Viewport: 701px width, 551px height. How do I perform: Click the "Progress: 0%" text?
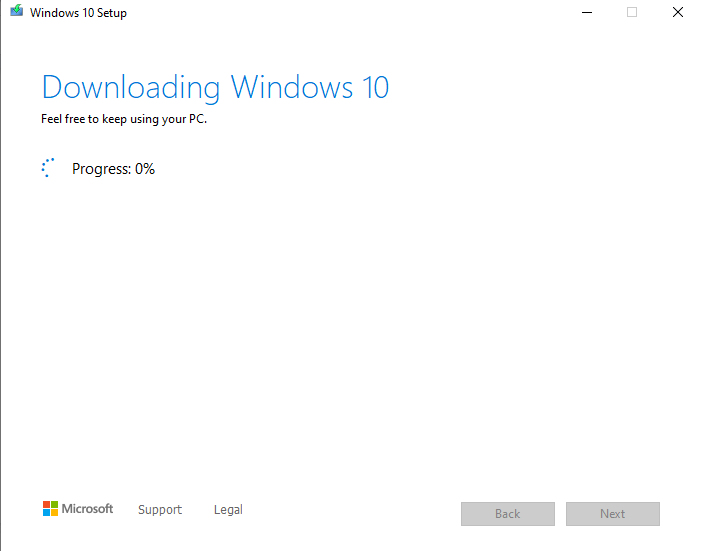[x=113, y=169]
